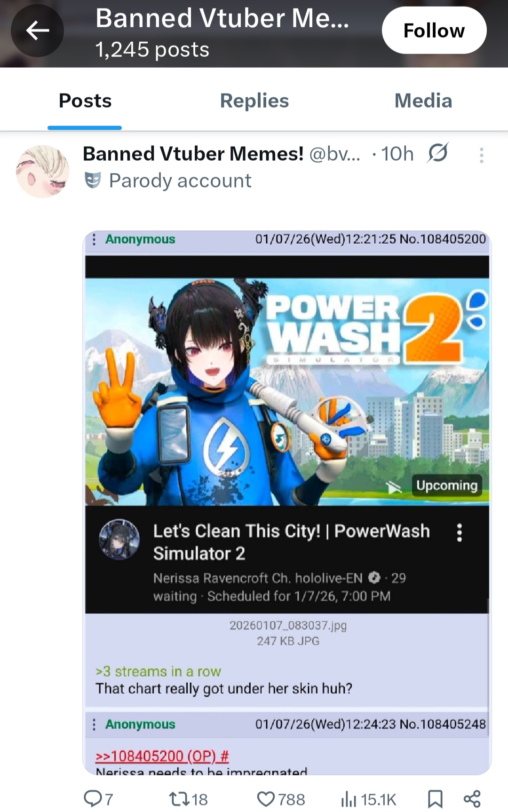Select the Posts tab
This screenshot has height=812, width=508.
[85, 101]
